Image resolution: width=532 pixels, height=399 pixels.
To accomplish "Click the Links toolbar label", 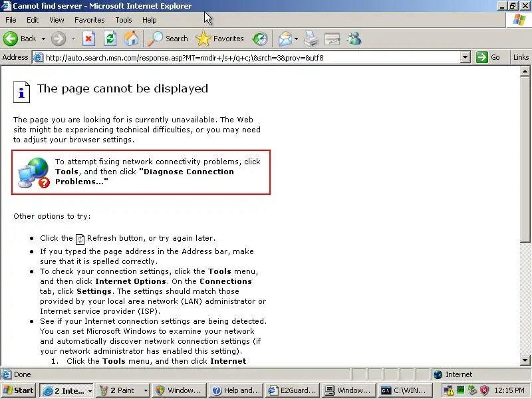I will click(521, 57).
